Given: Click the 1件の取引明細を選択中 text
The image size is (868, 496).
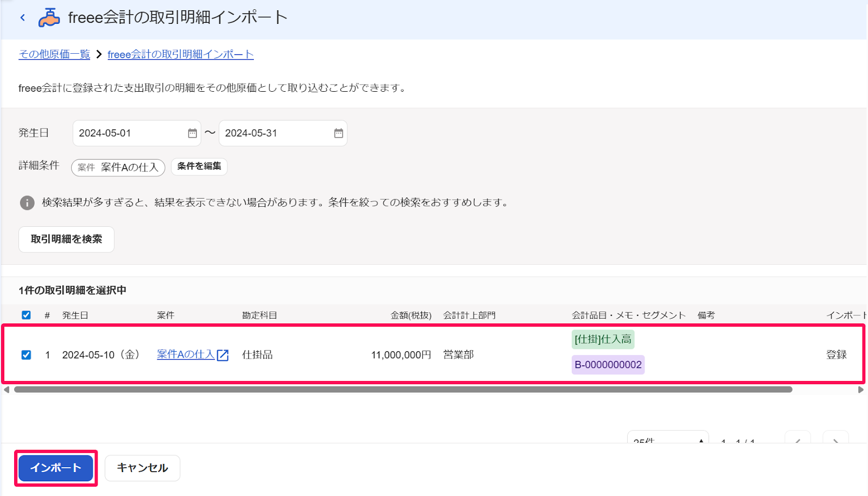Looking at the screenshot, I should tap(72, 290).
